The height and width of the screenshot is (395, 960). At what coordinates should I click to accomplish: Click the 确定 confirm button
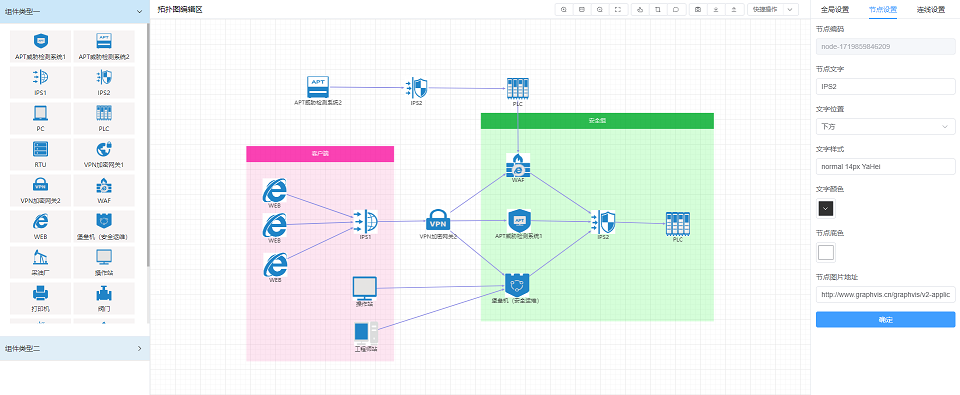[885, 319]
